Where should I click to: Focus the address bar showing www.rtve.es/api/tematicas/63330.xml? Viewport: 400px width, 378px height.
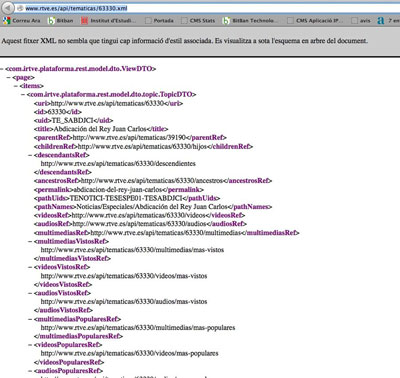tap(210, 8)
